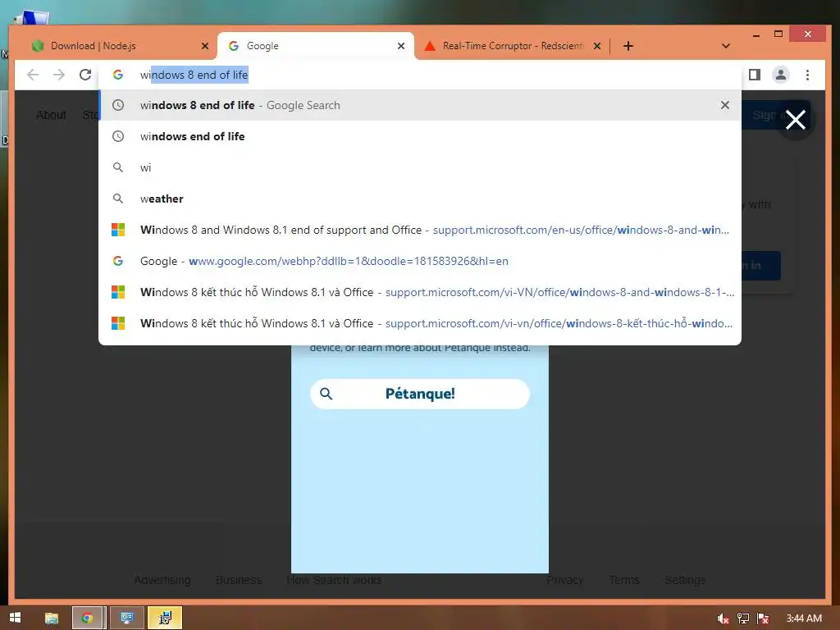Open the vi-VN Windows 8 support suggestion
This screenshot has width=840, height=630.
click(420, 292)
